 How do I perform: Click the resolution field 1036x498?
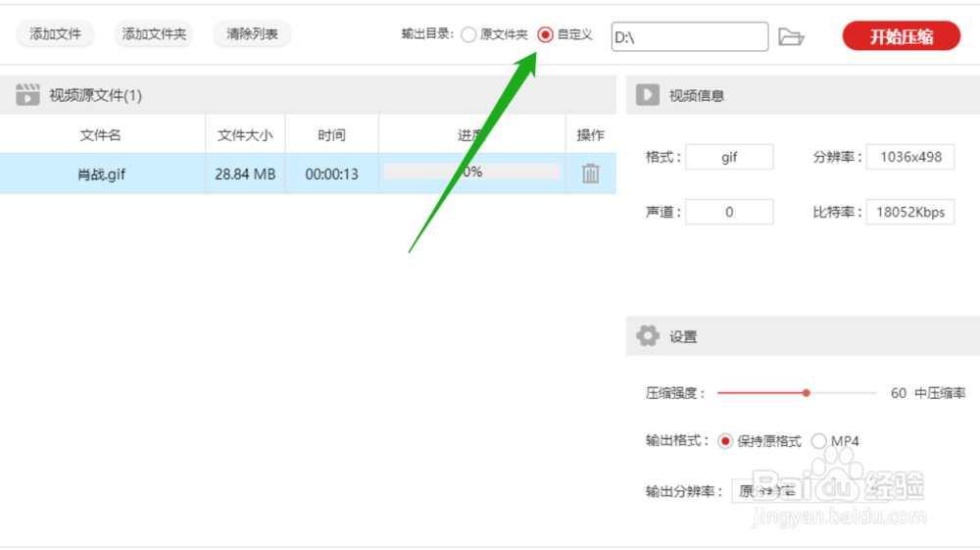tap(910, 157)
